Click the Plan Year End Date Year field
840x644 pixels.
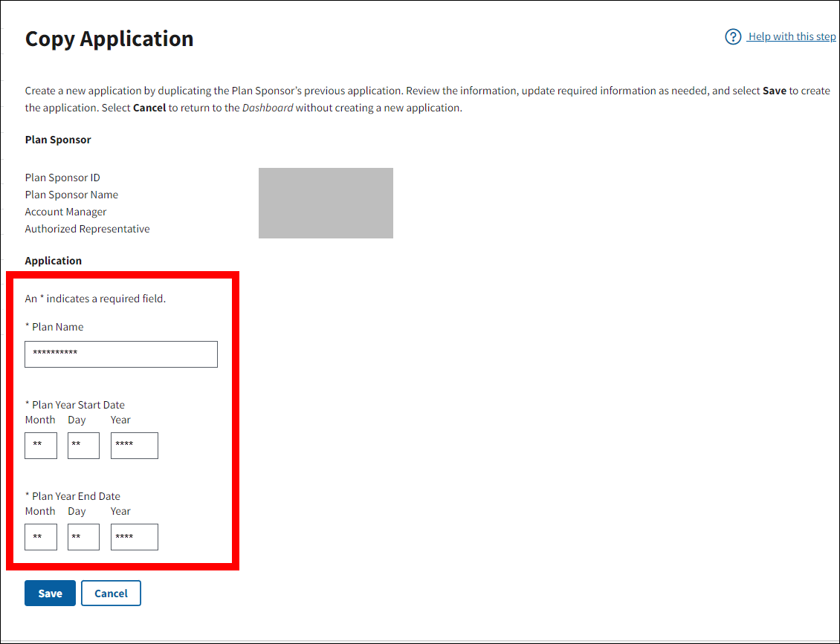[x=135, y=537]
